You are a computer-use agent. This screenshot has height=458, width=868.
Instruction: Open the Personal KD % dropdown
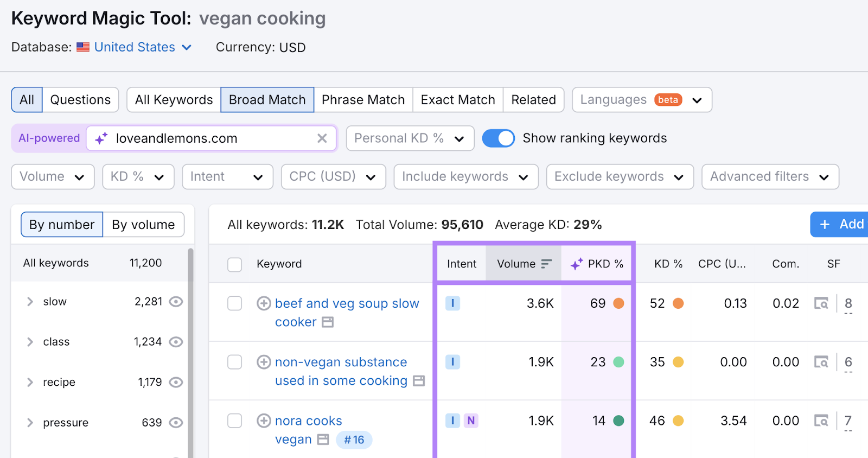(x=410, y=138)
